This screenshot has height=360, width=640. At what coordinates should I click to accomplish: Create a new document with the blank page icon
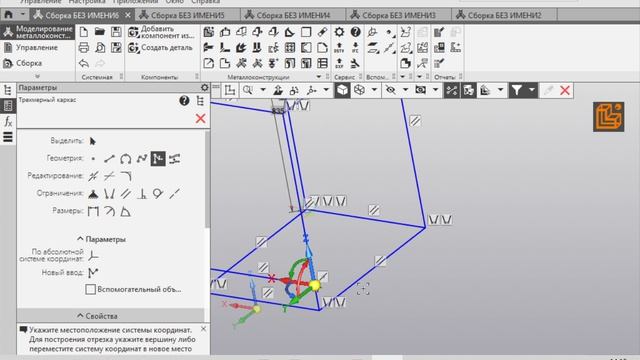pyautogui.click(x=84, y=32)
